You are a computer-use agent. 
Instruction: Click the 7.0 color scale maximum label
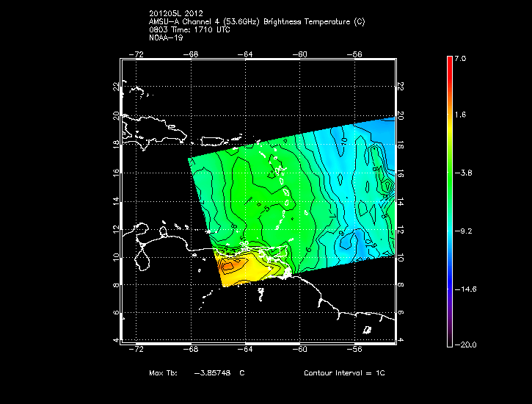point(459,57)
